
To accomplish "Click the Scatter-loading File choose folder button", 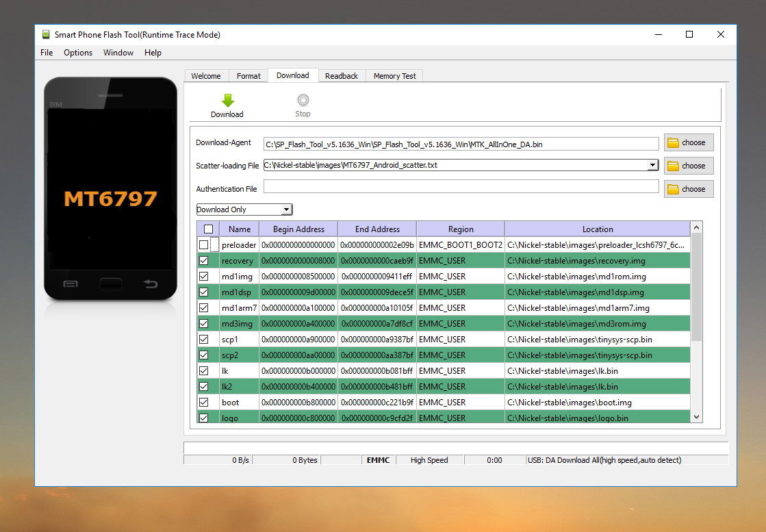I will click(x=688, y=166).
